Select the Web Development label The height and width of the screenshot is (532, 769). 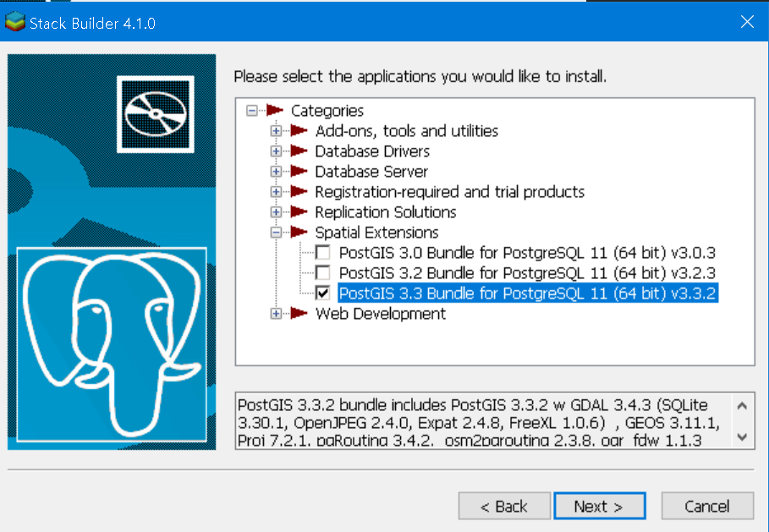pos(381,314)
